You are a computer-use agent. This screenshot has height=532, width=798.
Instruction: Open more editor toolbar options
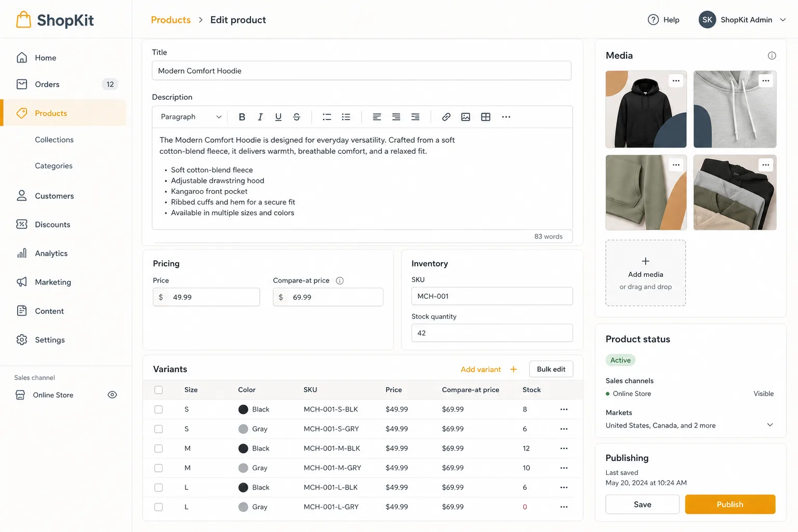pos(506,117)
